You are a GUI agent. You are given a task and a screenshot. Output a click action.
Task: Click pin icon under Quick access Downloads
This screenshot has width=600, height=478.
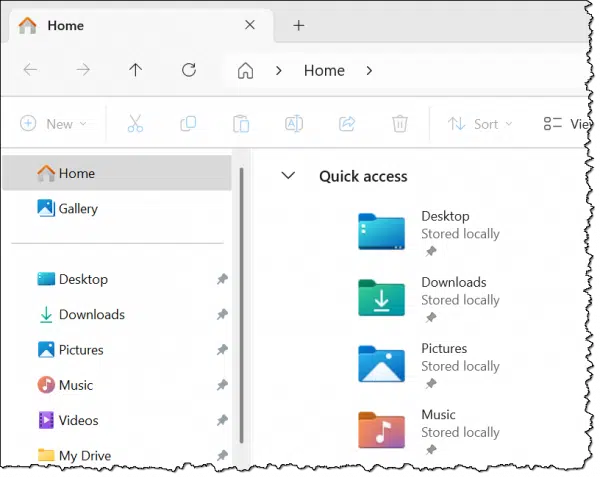tap(431, 317)
